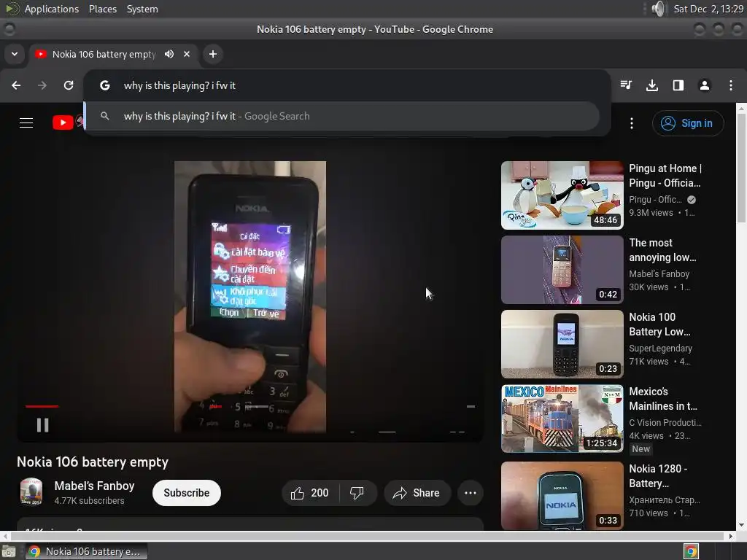Open the Nokia 1280 Battery video thumbnail
The height and width of the screenshot is (560, 747).
562,495
